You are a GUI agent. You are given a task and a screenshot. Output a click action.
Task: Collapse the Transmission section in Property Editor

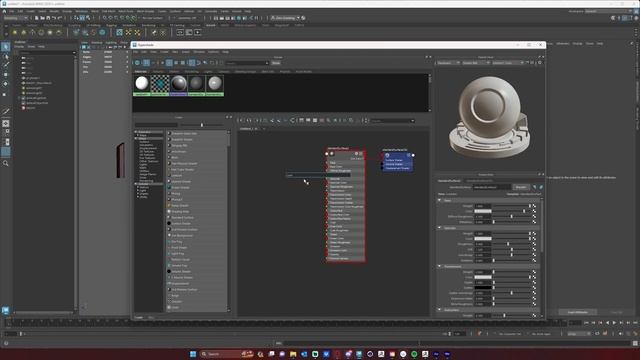click(x=440, y=266)
